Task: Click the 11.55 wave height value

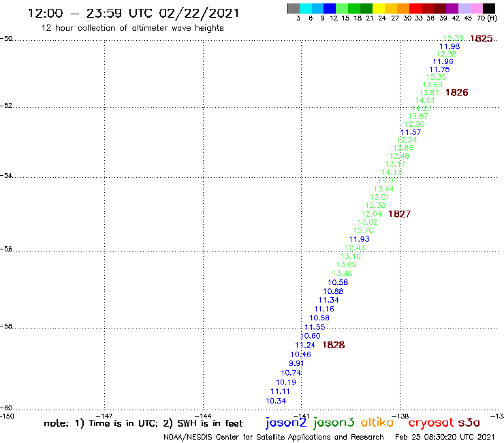Action: coord(315,327)
